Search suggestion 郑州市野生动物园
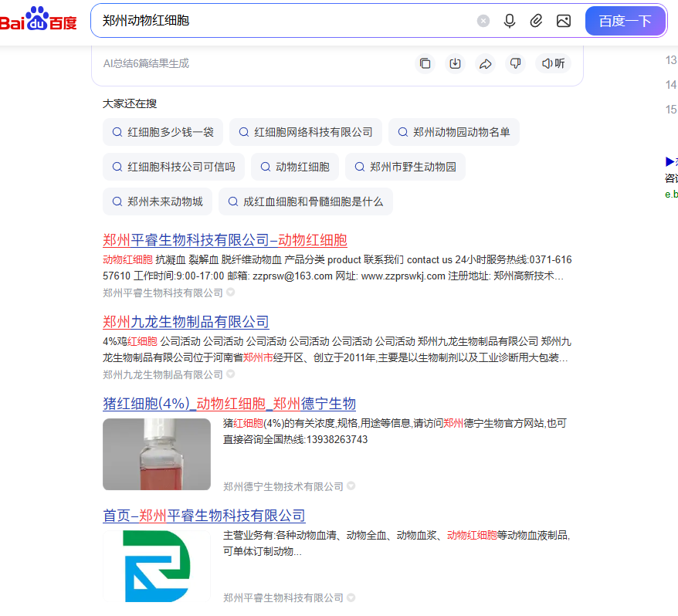678x616 pixels. 405,167
